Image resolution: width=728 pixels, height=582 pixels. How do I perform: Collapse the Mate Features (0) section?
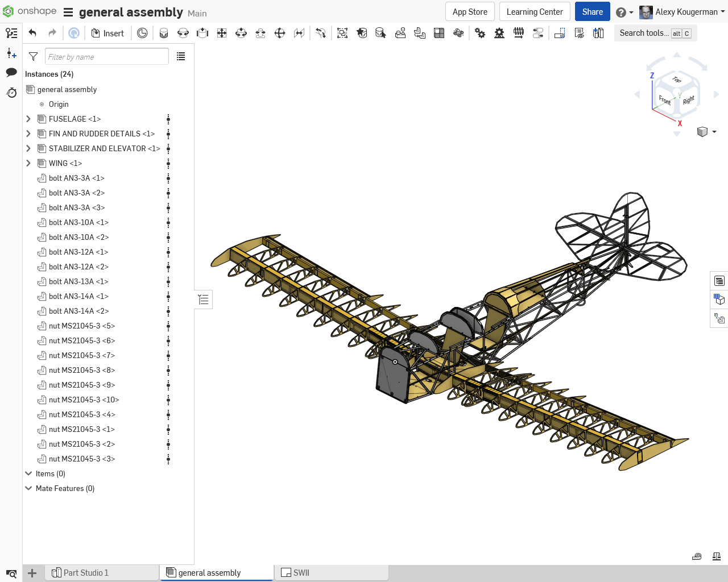pyautogui.click(x=28, y=488)
